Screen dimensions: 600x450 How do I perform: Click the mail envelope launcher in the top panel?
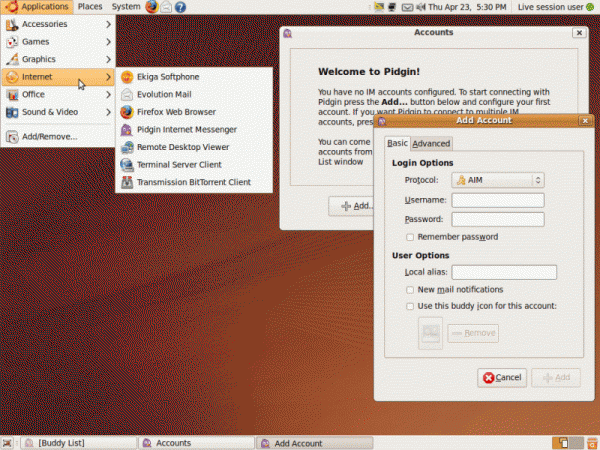(x=166, y=7)
